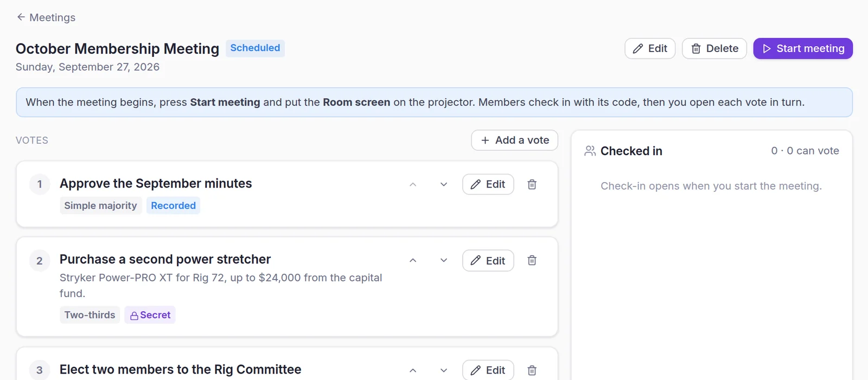Click the Secret badge on stretcher vote
Screen dimensions: 868x380
click(x=150, y=315)
